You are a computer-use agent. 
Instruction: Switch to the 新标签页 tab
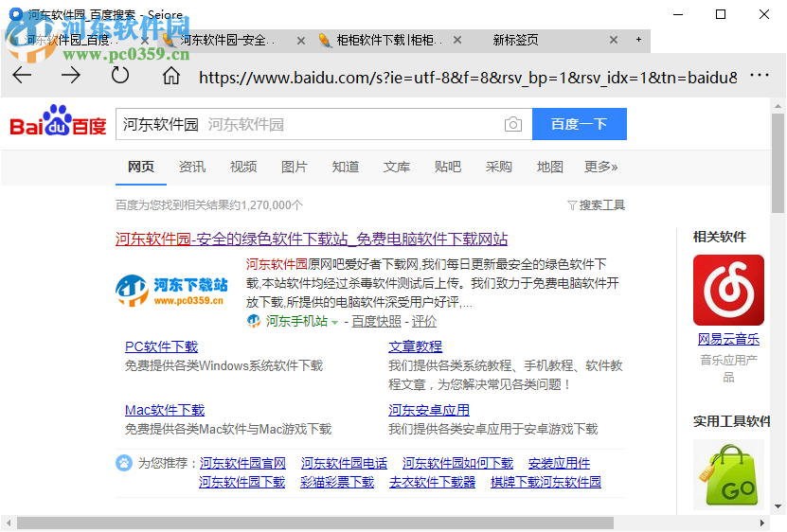tap(515, 40)
